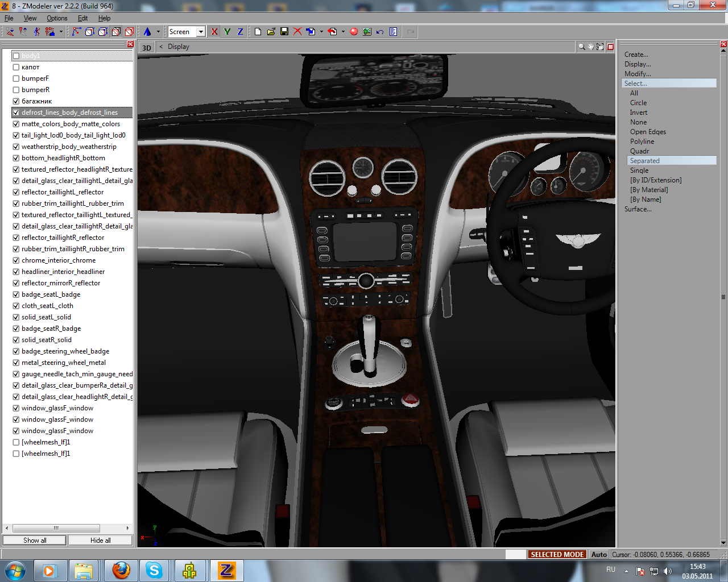Viewport: 728px width, 582px height.
Task: Open the viewport Display menu
Action: point(179,47)
